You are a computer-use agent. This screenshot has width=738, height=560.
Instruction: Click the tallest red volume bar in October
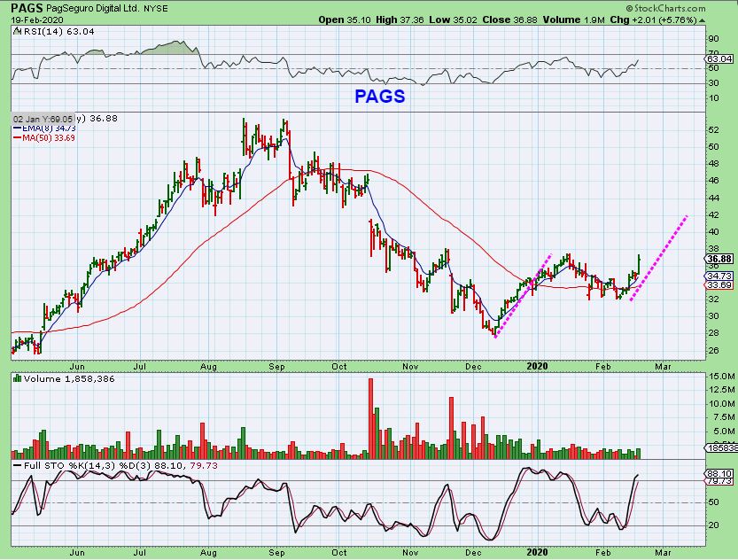click(370, 418)
